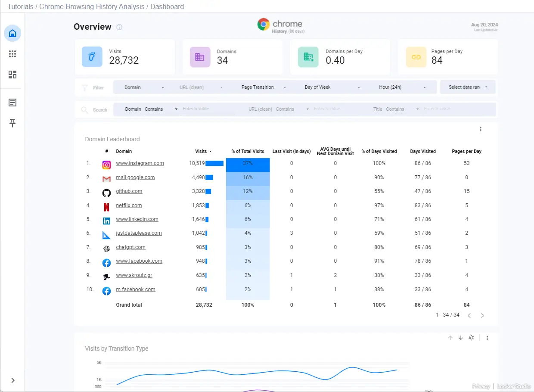Click the Domains per Day icon

click(308, 57)
